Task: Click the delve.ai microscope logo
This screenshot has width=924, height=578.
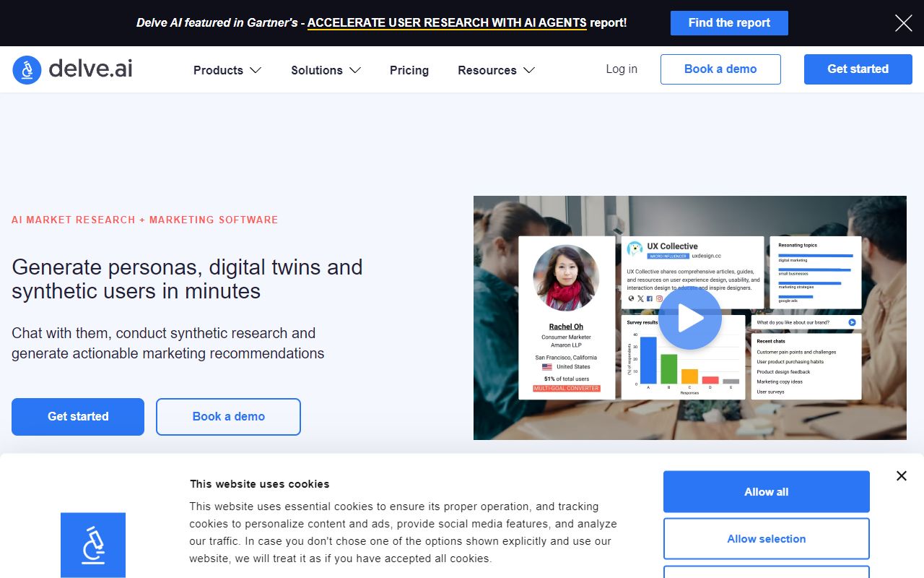Action: coord(27,70)
